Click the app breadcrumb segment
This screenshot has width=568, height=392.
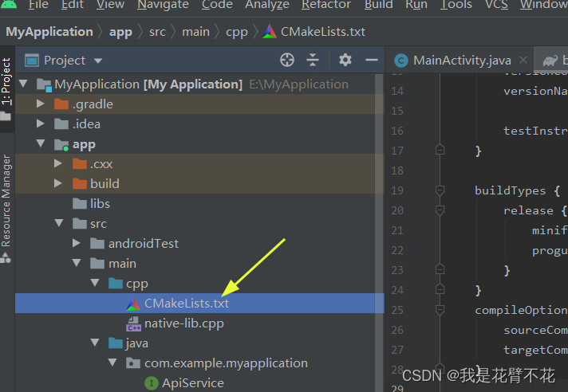pos(120,32)
